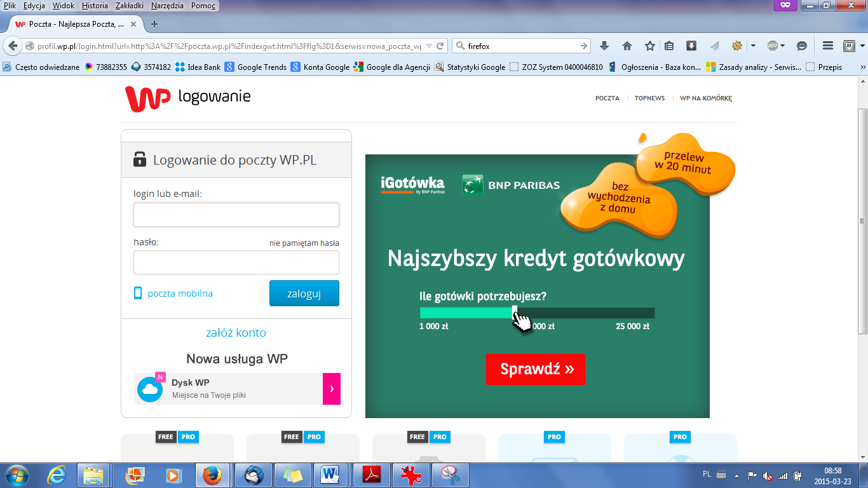Open the WP NA KOMÓRKĘ header link

pos(706,98)
